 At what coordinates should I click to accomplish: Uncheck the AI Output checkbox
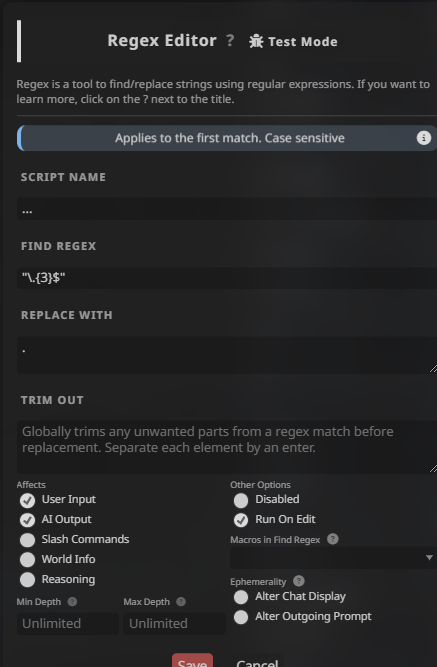(28, 520)
